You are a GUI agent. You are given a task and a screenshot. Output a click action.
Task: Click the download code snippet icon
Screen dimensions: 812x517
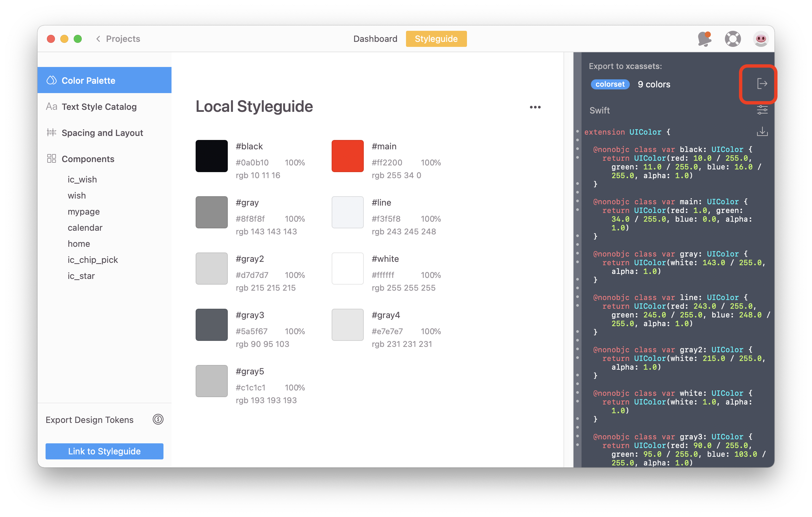coord(762,132)
